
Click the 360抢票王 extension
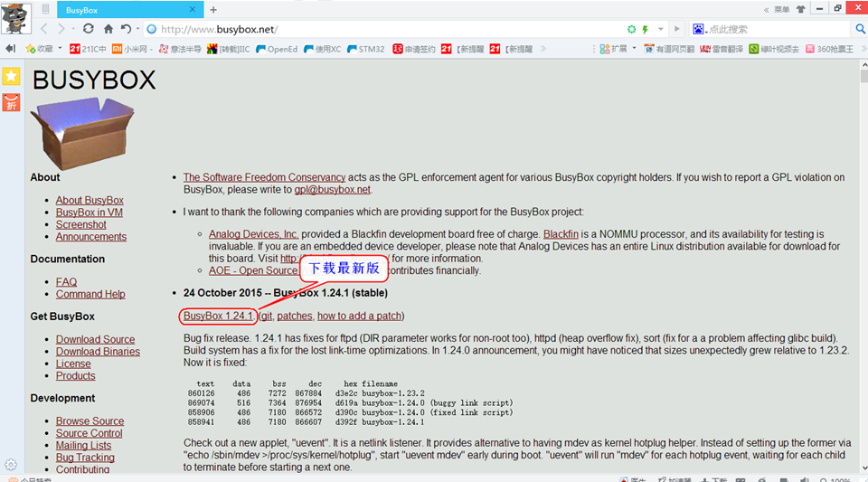(829, 49)
